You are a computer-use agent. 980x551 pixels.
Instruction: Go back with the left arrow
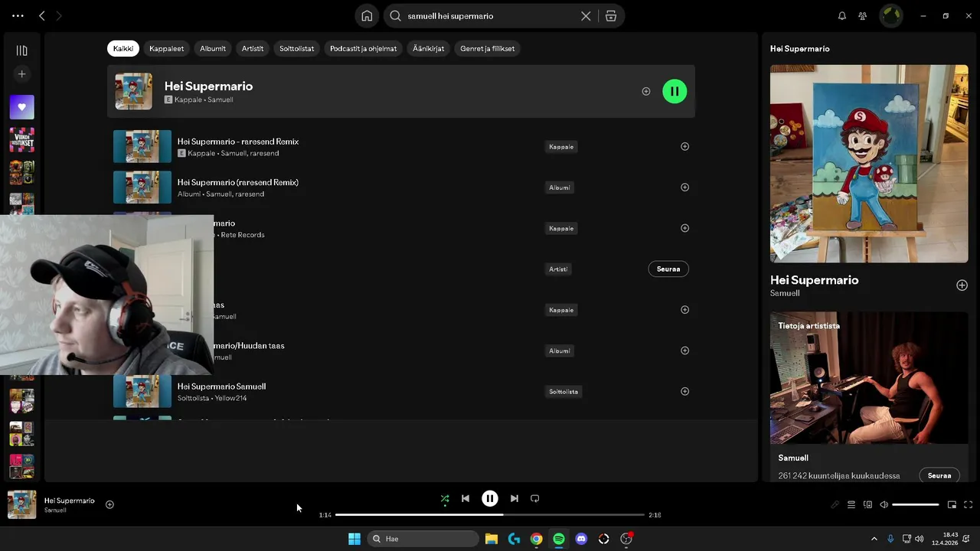(x=42, y=15)
